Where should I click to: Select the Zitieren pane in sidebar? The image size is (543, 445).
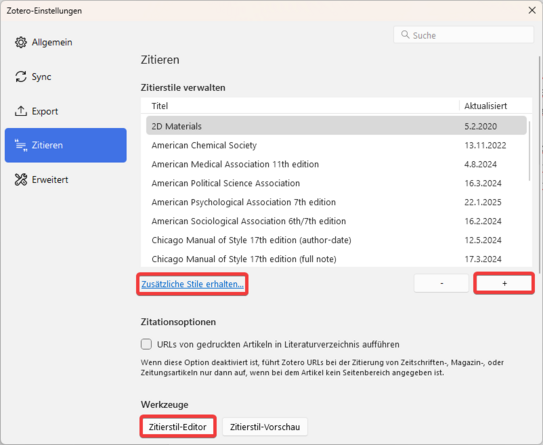point(66,145)
